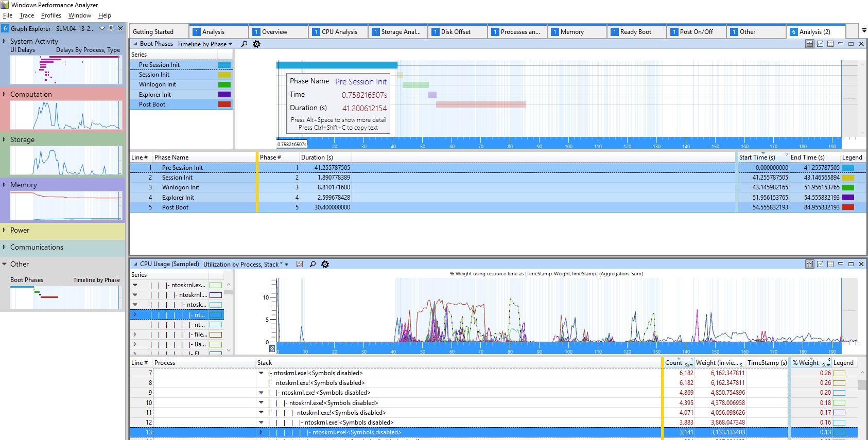Viewport: 868px width, 440px height.
Task: Open Graph Explorer window position dropdown
Action: [x=102, y=28]
